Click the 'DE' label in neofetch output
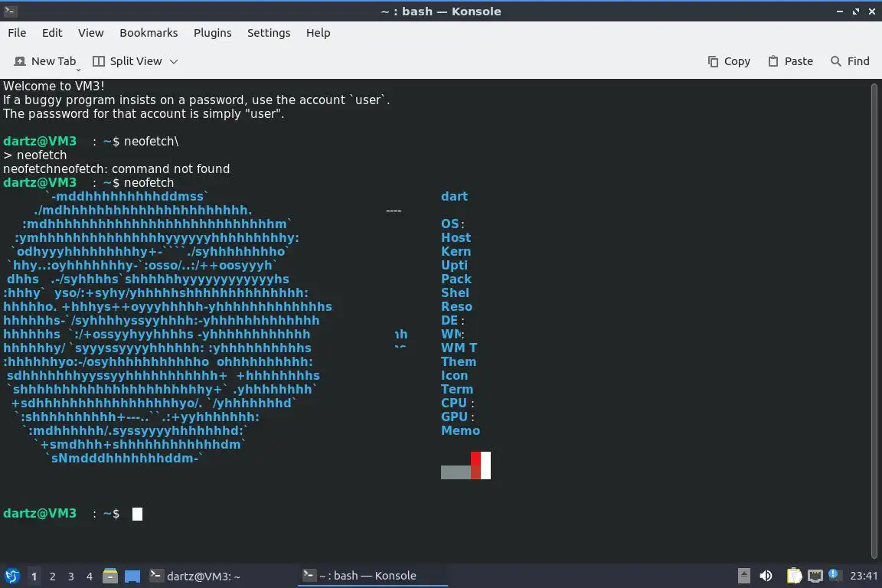The image size is (882, 588). tap(449, 320)
